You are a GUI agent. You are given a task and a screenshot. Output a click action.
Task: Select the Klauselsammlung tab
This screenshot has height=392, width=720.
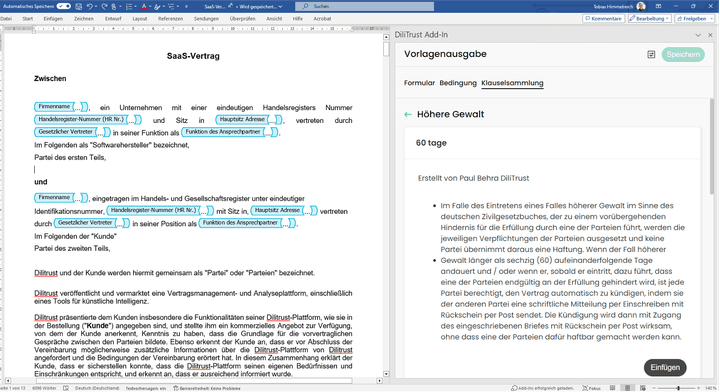(x=512, y=83)
